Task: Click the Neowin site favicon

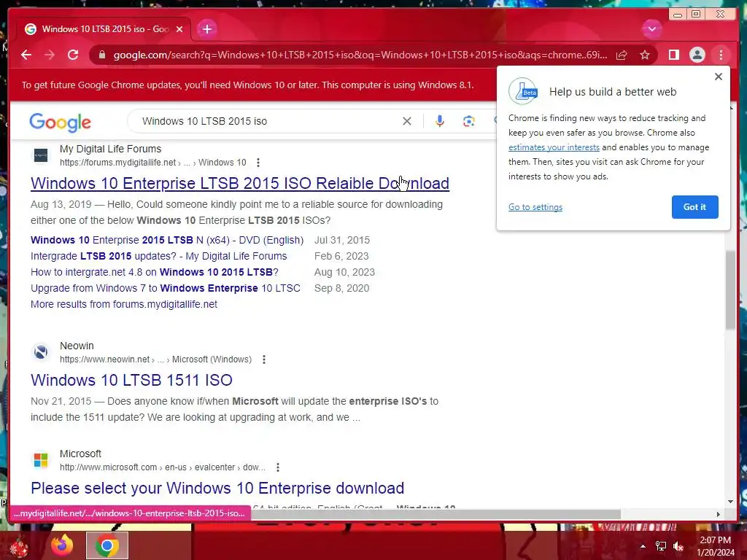Action: coord(41,352)
